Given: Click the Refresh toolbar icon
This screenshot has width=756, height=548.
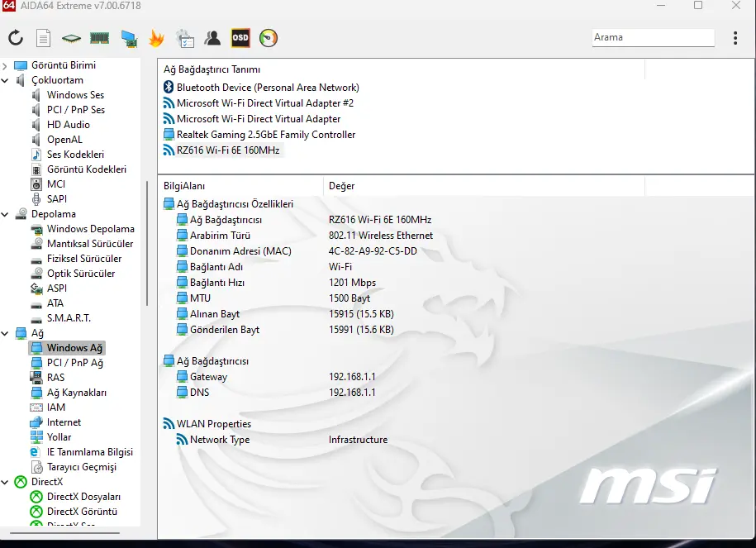Looking at the screenshot, I should pos(16,38).
